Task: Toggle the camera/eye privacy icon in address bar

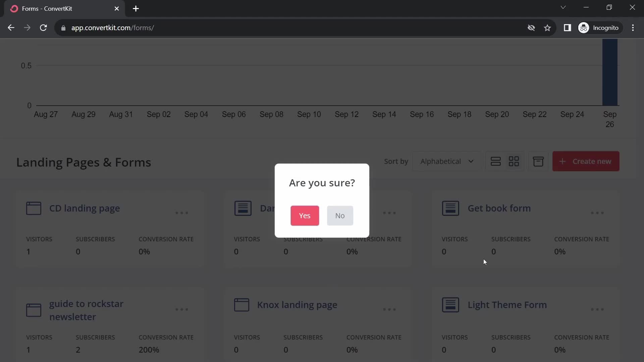Action: pyautogui.click(x=531, y=27)
